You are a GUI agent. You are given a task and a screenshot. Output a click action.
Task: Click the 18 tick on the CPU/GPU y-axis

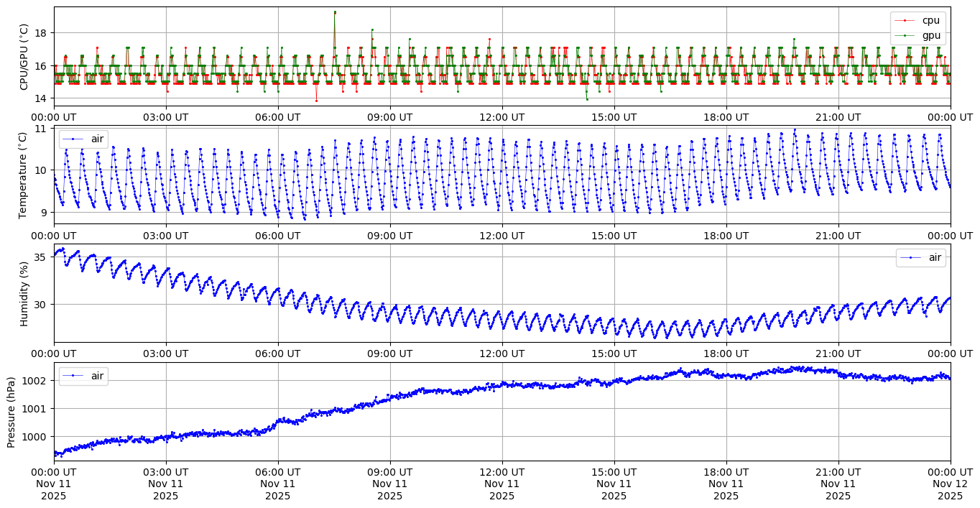point(40,33)
